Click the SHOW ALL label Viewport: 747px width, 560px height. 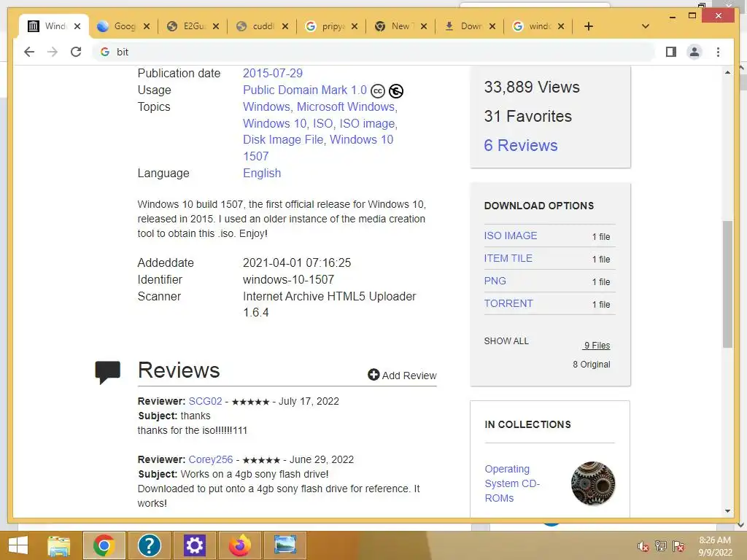(x=506, y=341)
